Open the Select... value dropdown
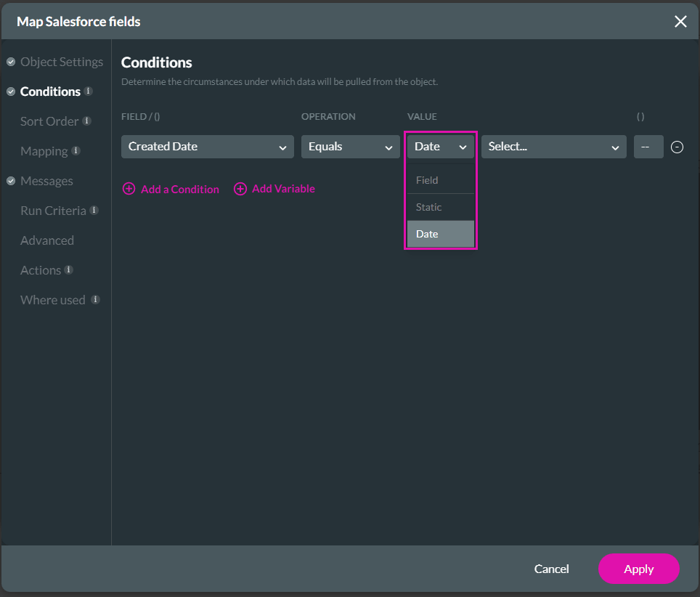The height and width of the screenshot is (597, 700). (x=553, y=147)
